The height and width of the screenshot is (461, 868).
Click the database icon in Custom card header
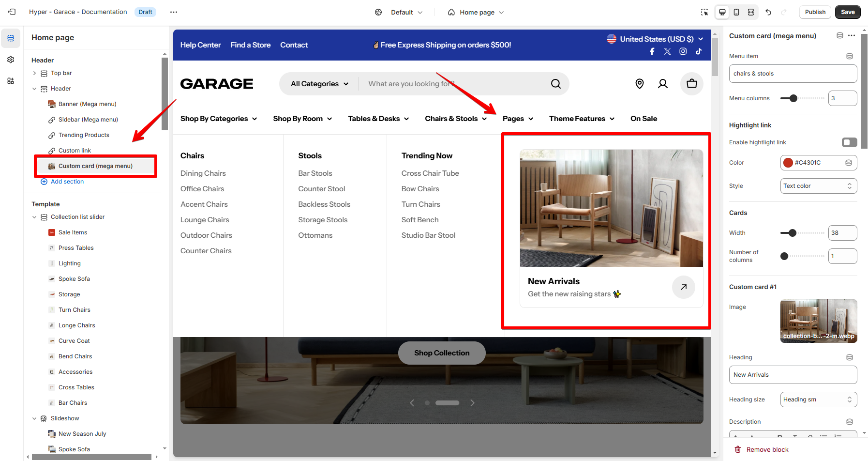(x=840, y=35)
